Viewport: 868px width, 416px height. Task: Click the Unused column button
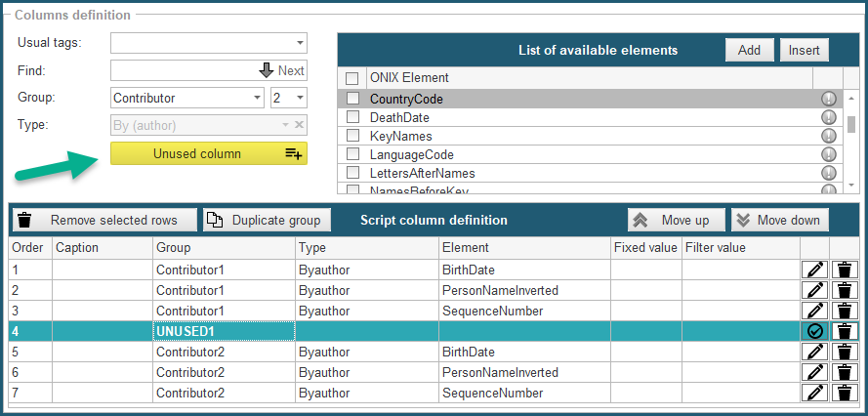[x=209, y=153]
